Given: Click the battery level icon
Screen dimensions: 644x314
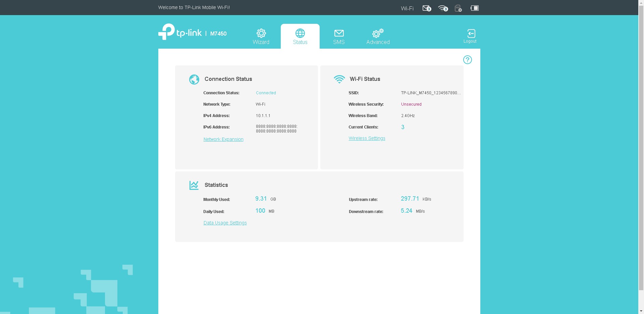Looking at the screenshot, I should 475,8.
